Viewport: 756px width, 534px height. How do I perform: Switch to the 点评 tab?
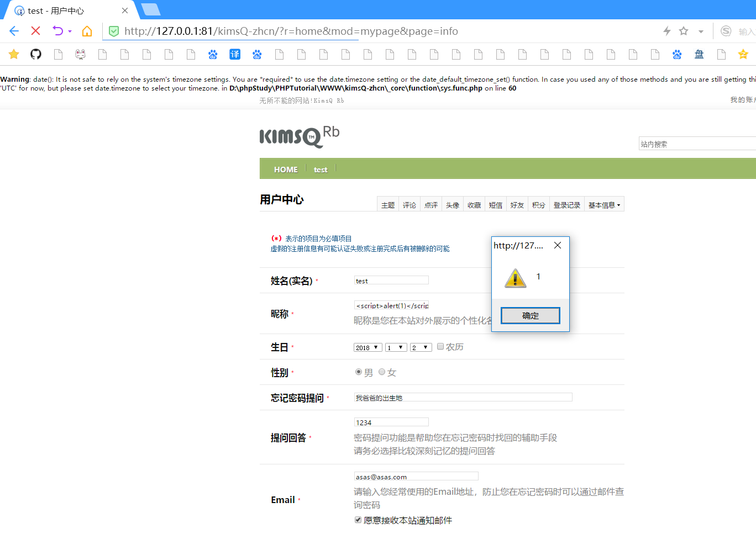(431, 205)
